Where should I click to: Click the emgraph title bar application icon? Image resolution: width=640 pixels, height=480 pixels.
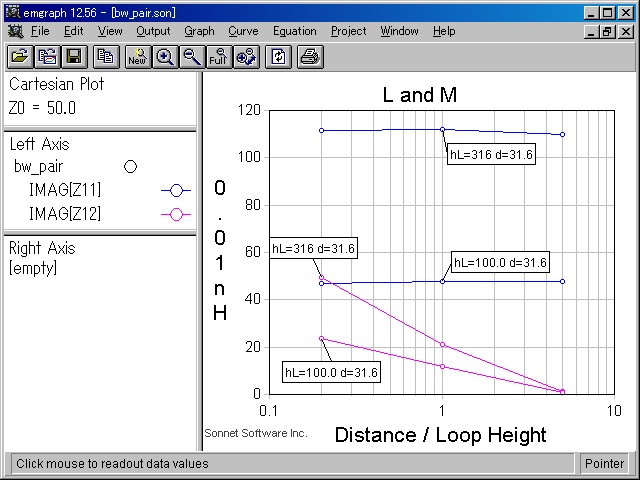pyautogui.click(x=13, y=12)
